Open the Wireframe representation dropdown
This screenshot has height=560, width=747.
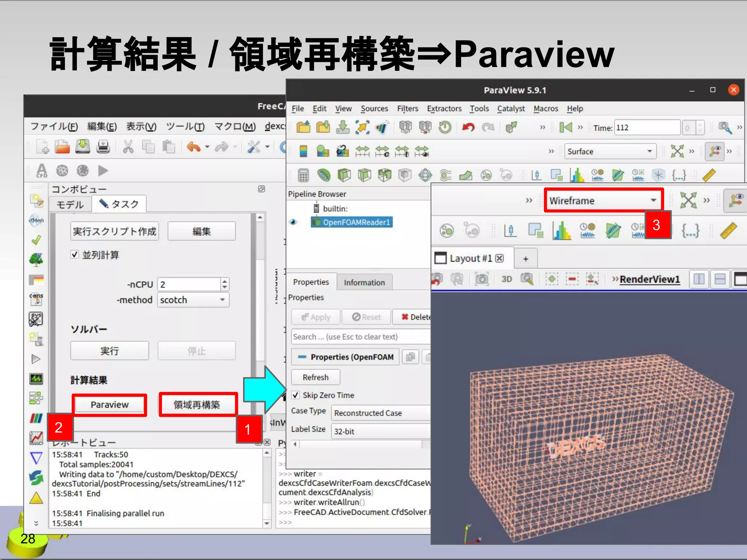pos(604,201)
